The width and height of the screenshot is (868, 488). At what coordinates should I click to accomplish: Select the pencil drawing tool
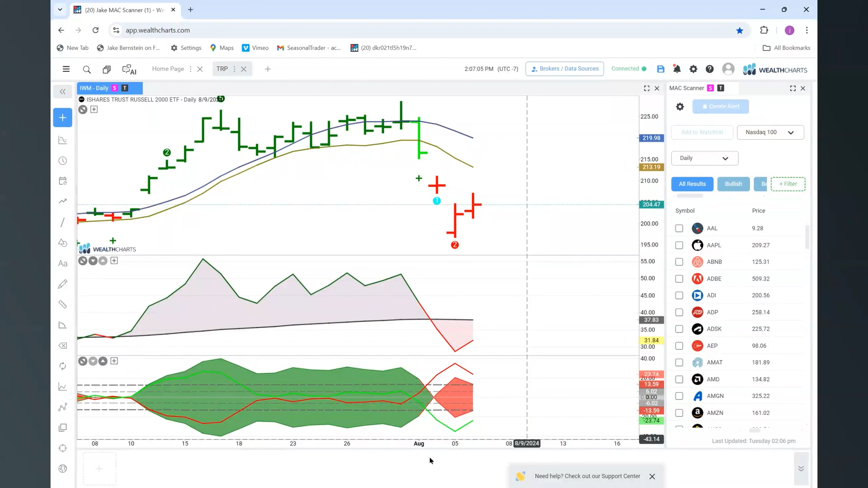click(x=63, y=284)
